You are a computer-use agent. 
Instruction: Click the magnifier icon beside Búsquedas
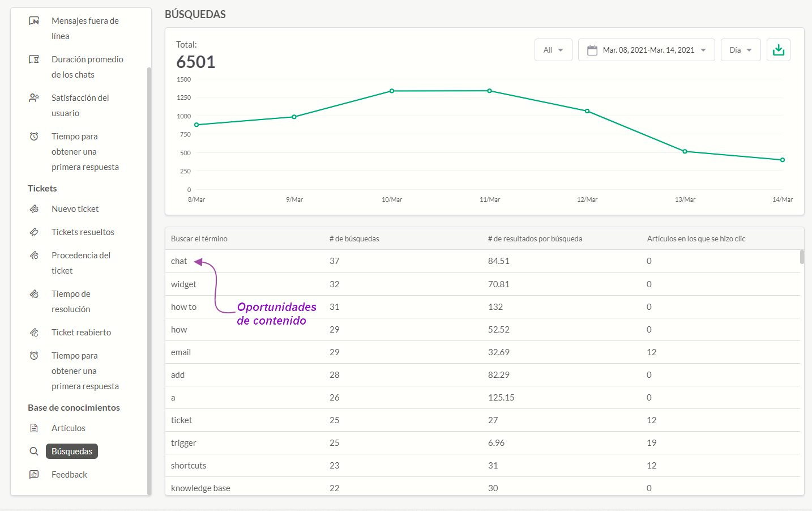pyautogui.click(x=34, y=452)
